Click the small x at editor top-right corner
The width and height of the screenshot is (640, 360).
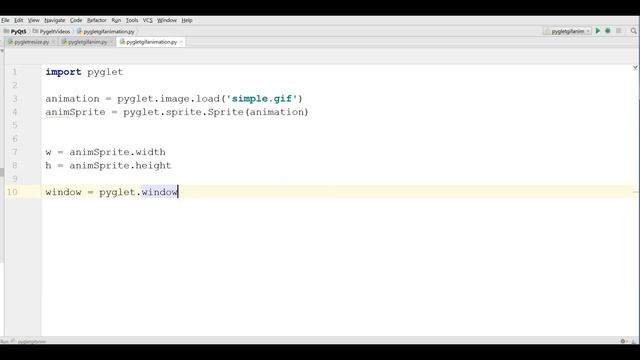coord(635,68)
